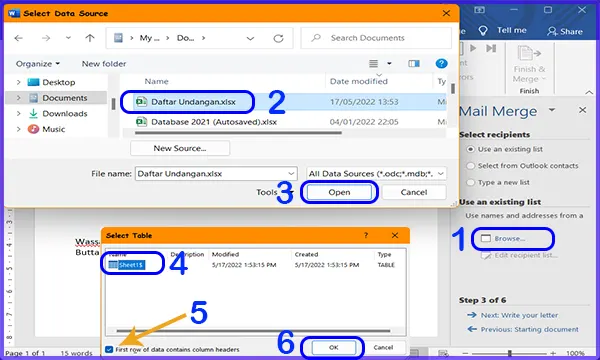600x360 pixels.
Task: Choose Use an existing list option
Action: pyautogui.click(x=470, y=149)
